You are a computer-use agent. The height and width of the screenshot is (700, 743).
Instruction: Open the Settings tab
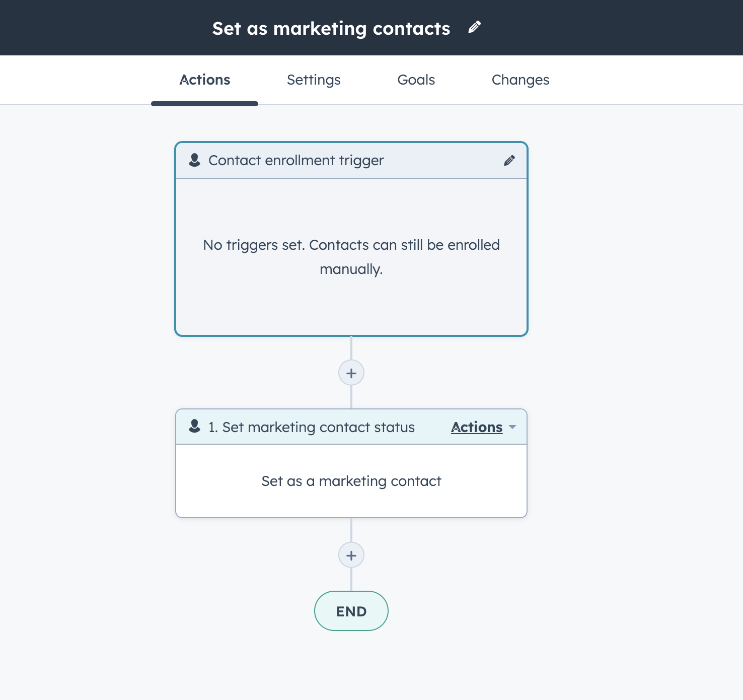coord(314,80)
